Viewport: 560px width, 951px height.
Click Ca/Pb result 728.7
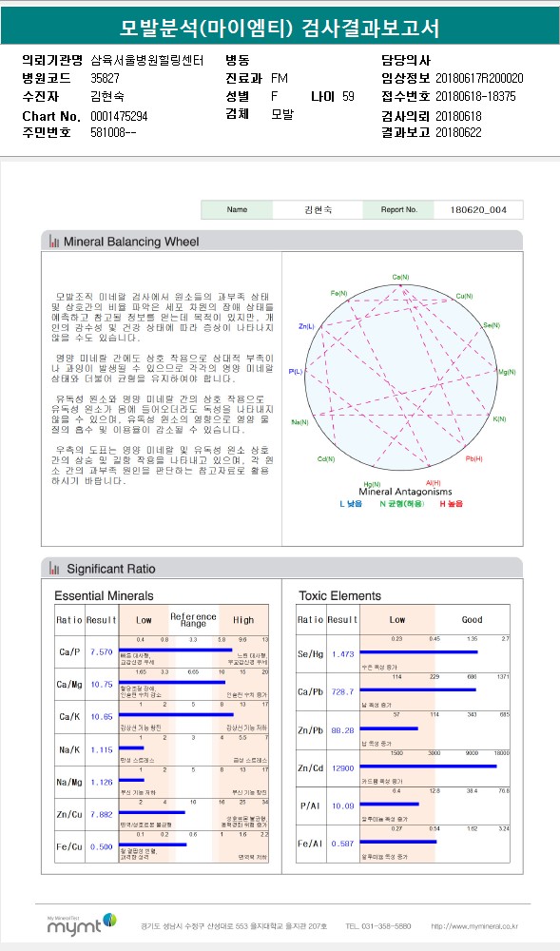(342, 692)
